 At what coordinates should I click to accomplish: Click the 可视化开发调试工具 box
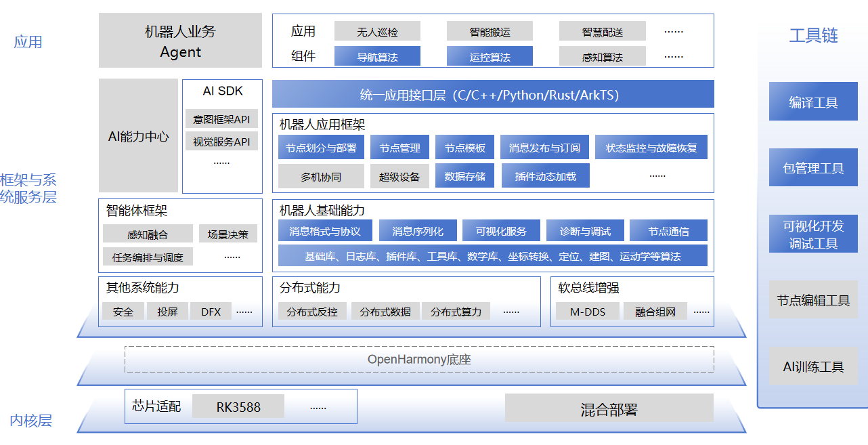(x=813, y=234)
